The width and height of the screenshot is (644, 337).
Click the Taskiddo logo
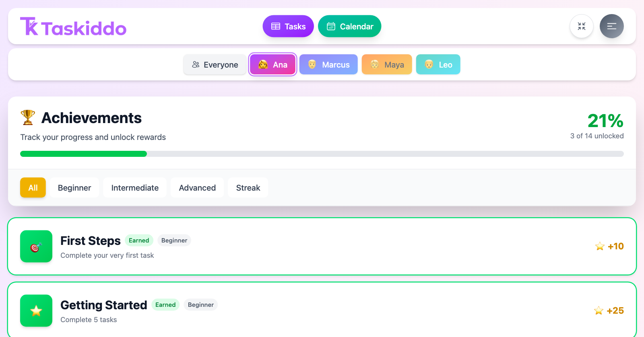73,27
